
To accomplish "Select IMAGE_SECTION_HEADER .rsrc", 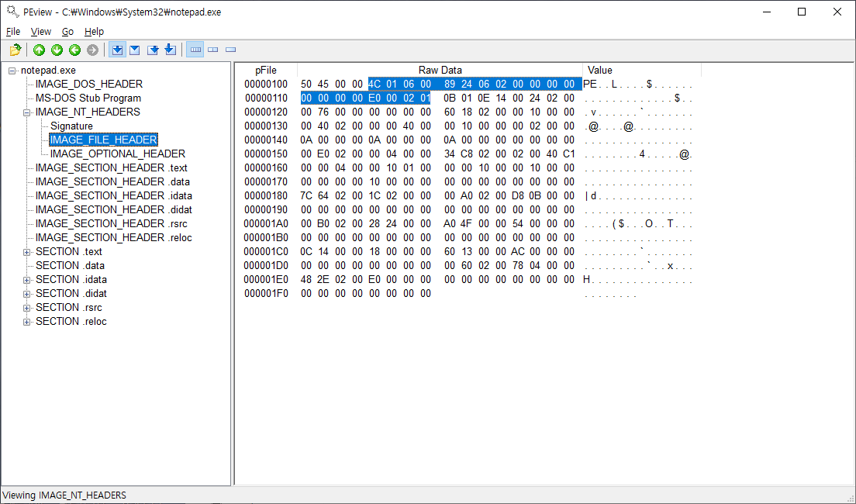I will point(112,224).
